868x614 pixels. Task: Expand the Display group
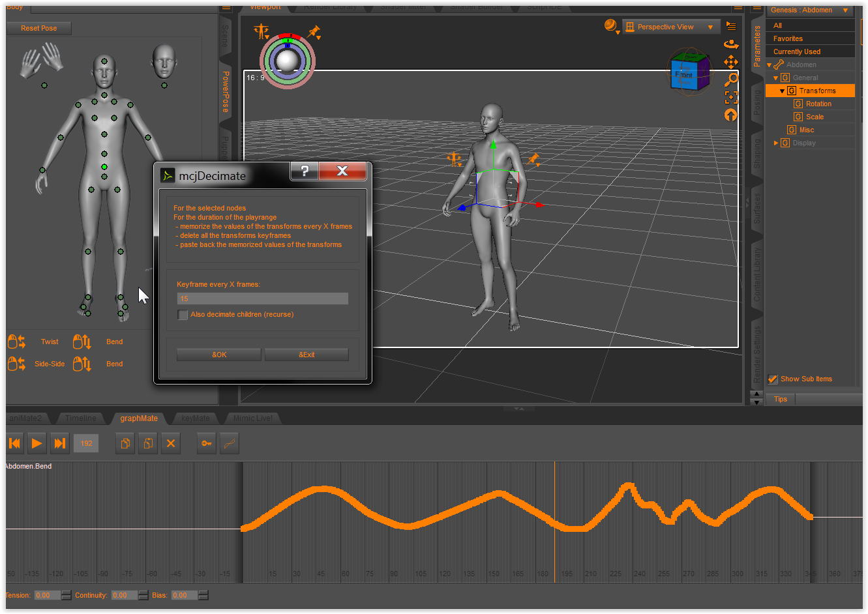[x=776, y=143]
